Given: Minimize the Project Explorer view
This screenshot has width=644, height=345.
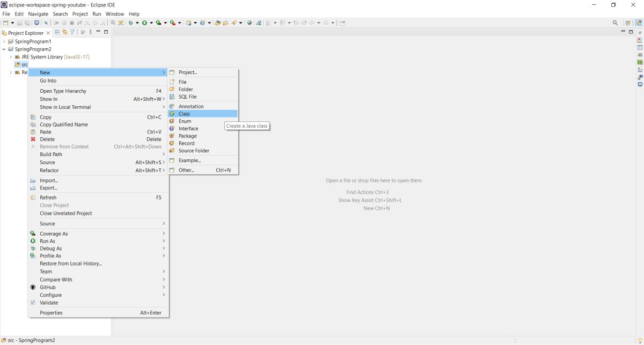Looking at the screenshot, I should [x=98, y=32].
